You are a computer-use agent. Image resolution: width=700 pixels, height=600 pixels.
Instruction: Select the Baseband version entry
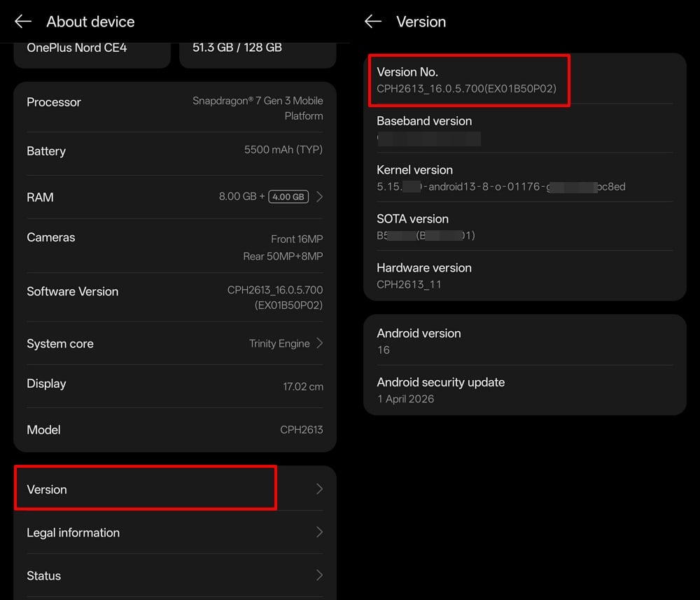525,130
